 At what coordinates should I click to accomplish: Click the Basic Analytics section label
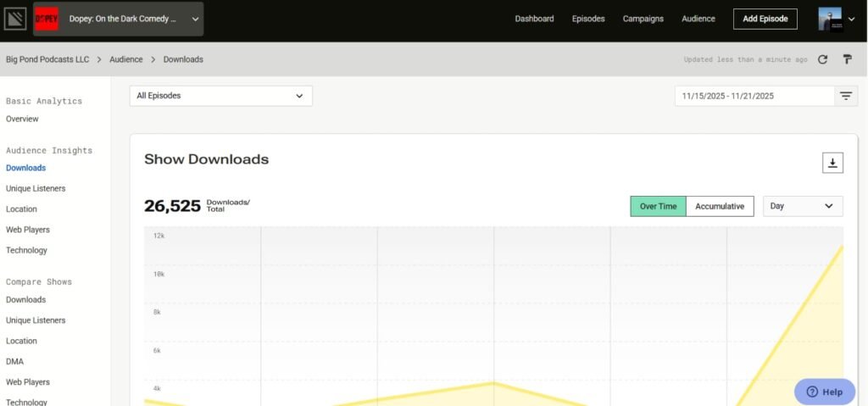[x=44, y=101]
